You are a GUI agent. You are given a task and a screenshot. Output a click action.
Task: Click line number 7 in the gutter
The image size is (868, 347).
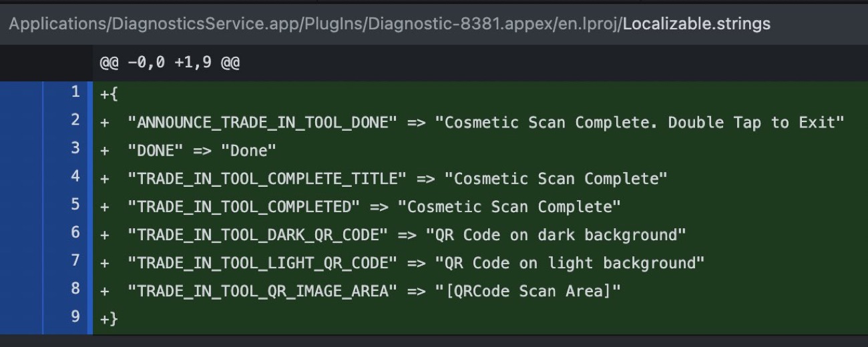tap(75, 260)
